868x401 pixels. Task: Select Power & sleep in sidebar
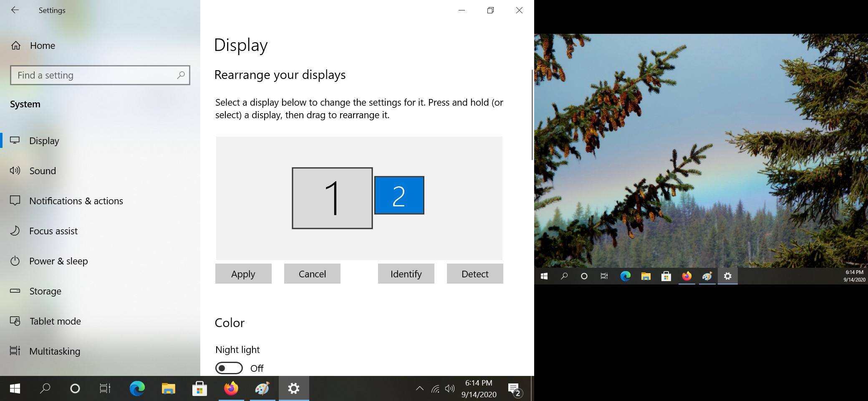coord(58,261)
